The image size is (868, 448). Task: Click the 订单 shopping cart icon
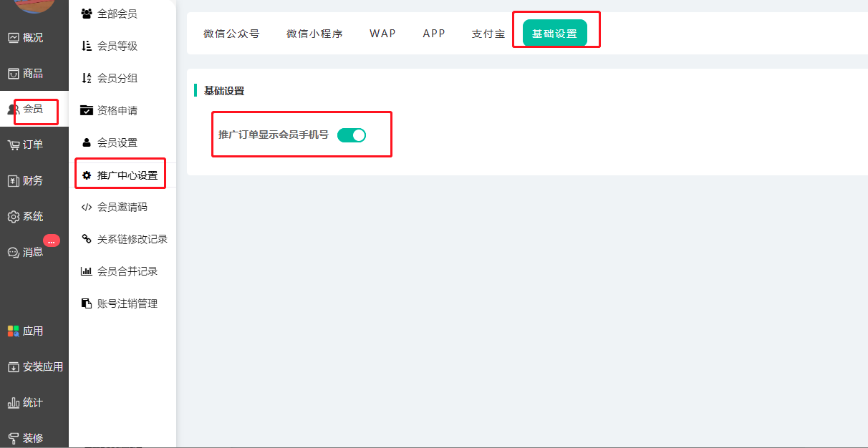[14, 145]
